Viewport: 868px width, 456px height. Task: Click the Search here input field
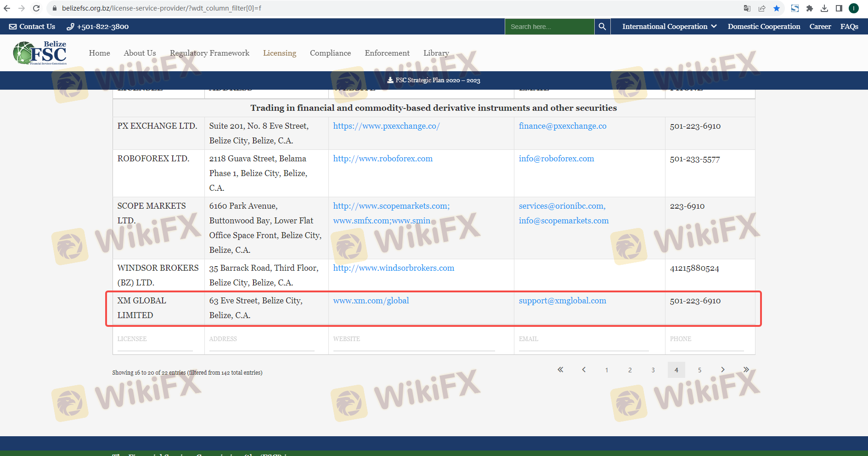549,27
